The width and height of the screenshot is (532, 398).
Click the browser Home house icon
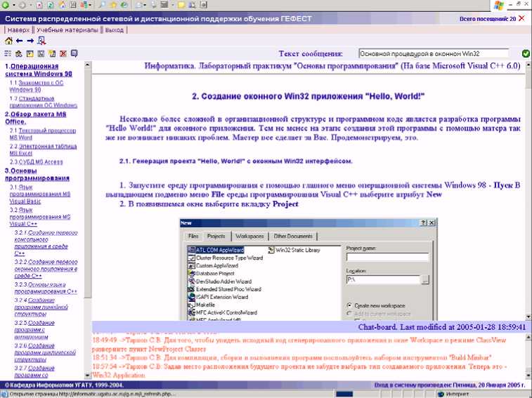(62, 5)
